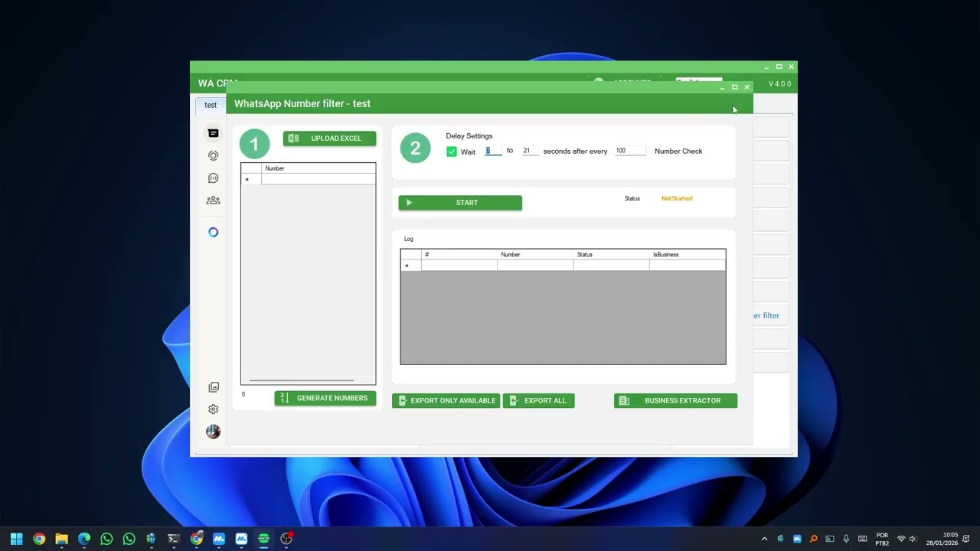
Task: Click the 'er filter' link in background window
Action: click(766, 315)
